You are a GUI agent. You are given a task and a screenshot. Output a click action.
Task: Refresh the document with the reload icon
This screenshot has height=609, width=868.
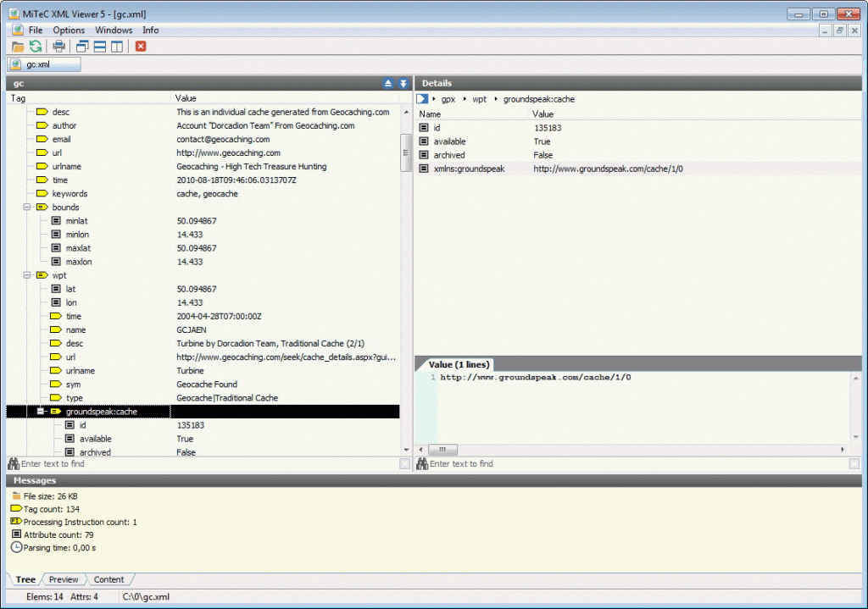tap(36, 47)
